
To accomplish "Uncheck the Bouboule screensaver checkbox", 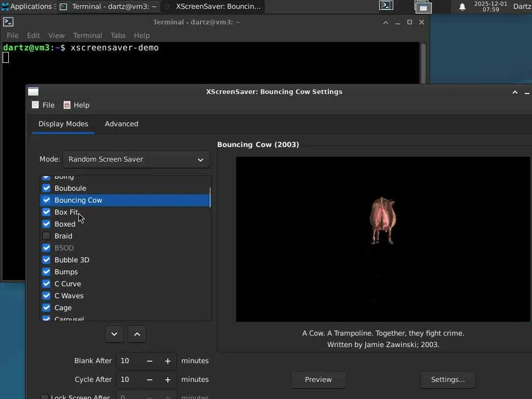I will [x=46, y=188].
